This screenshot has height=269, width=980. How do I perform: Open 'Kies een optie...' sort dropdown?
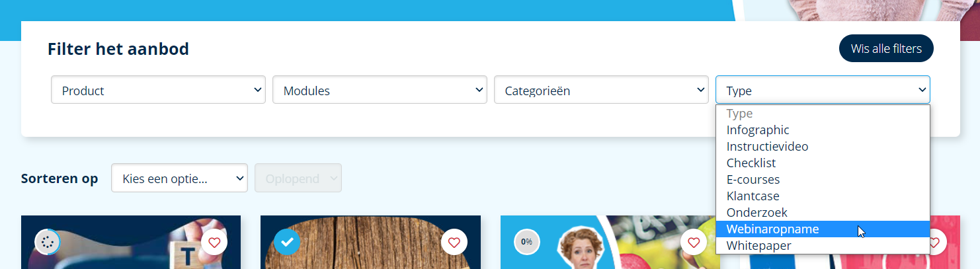point(179,178)
